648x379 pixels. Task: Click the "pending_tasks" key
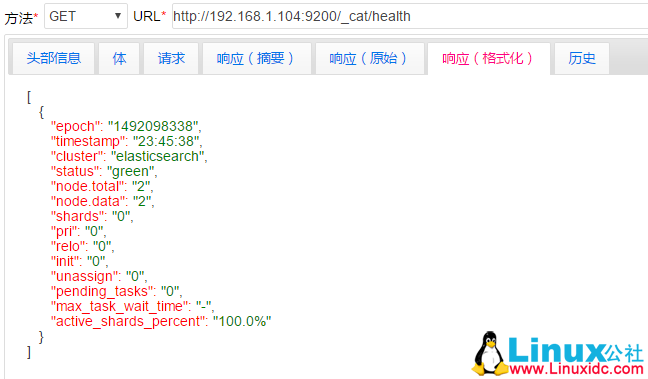pyautogui.click(x=103, y=291)
